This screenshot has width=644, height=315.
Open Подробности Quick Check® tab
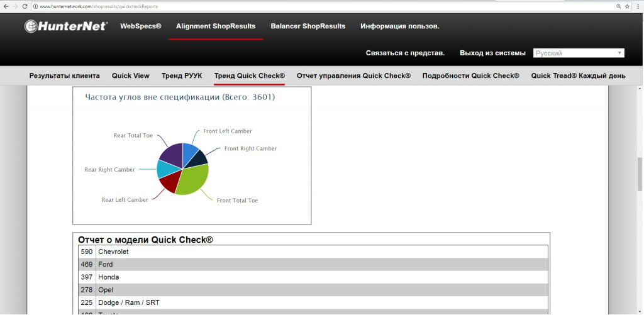coord(470,76)
